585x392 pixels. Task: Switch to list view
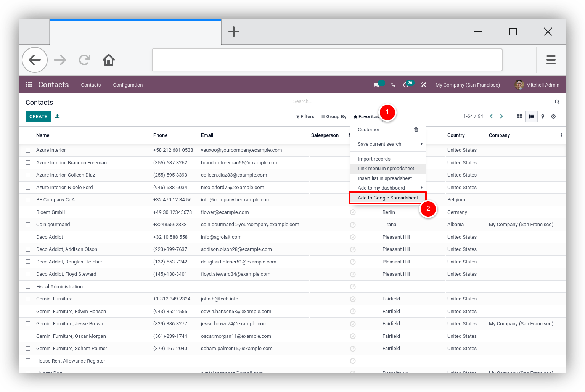tap(532, 116)
